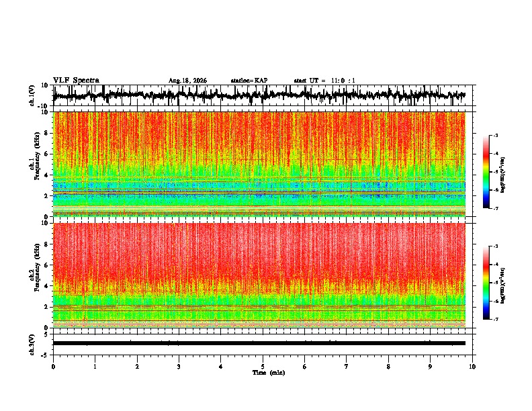532x411 pixels.
Task: Click the 0 minute tick on time axis
Action: (53, 367)
